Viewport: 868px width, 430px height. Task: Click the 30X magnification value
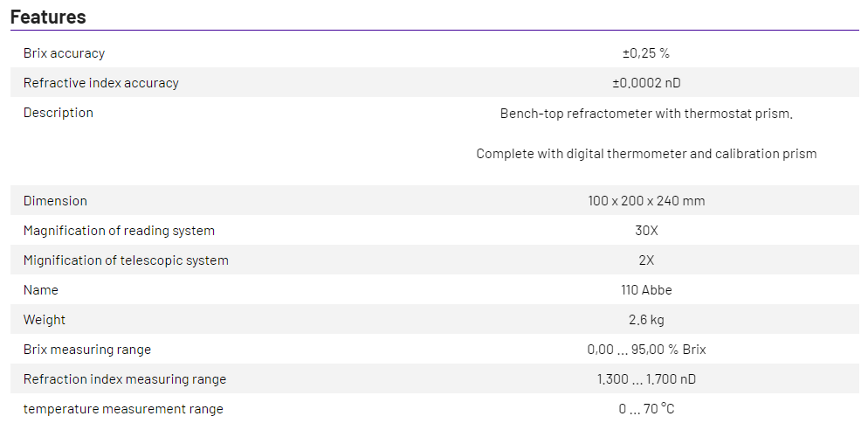(x=646, y=231)
